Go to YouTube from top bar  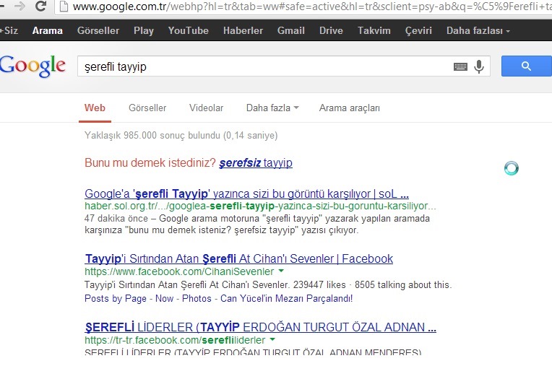click(189, 30)
